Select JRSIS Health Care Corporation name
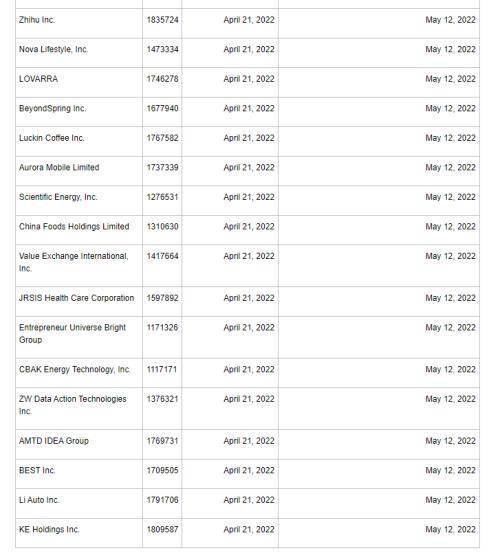Viewport: 500px width, 555px height. coord(76,298)
